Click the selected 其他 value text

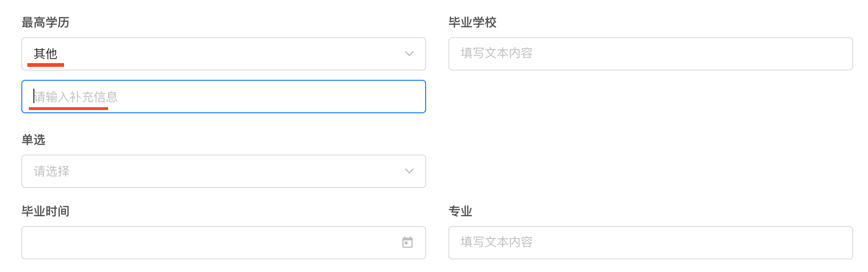45,54
